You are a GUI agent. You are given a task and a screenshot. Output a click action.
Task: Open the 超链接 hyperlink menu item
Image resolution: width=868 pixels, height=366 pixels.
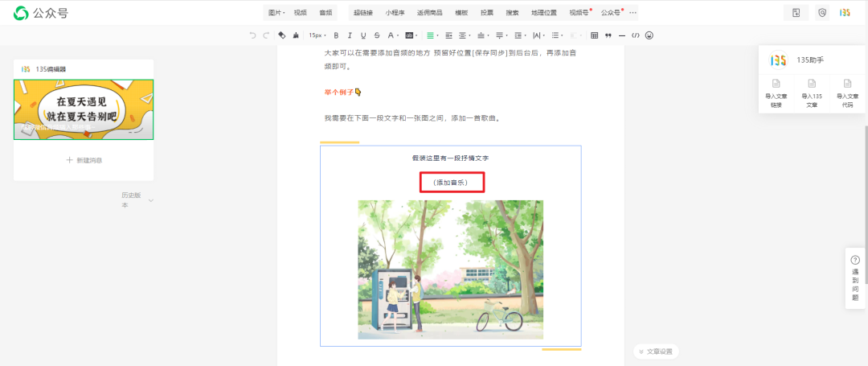tap(363, 13)
